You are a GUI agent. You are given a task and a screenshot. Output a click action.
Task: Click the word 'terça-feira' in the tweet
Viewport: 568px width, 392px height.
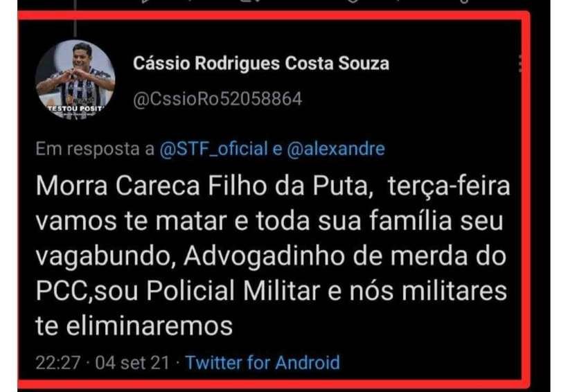pyautogui.click(x=449, y=186)
